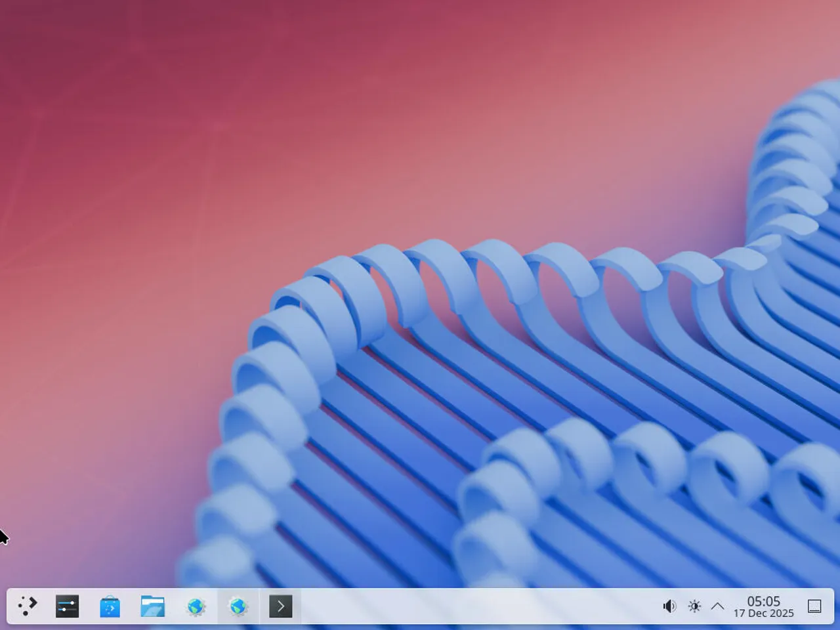The image size is (840, 630).
Task: Launch globe icon next to Dolphin folder
Action: (x=196, y=606)
